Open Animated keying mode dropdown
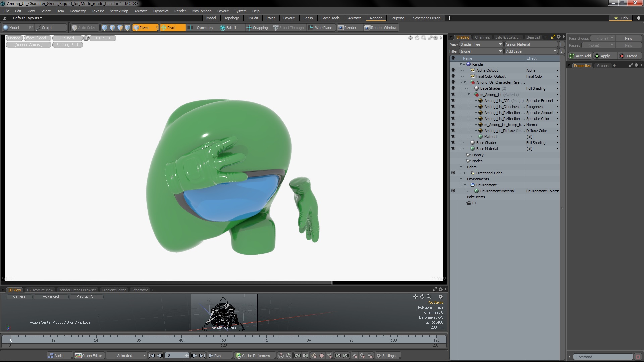 [x=127, y=356]
